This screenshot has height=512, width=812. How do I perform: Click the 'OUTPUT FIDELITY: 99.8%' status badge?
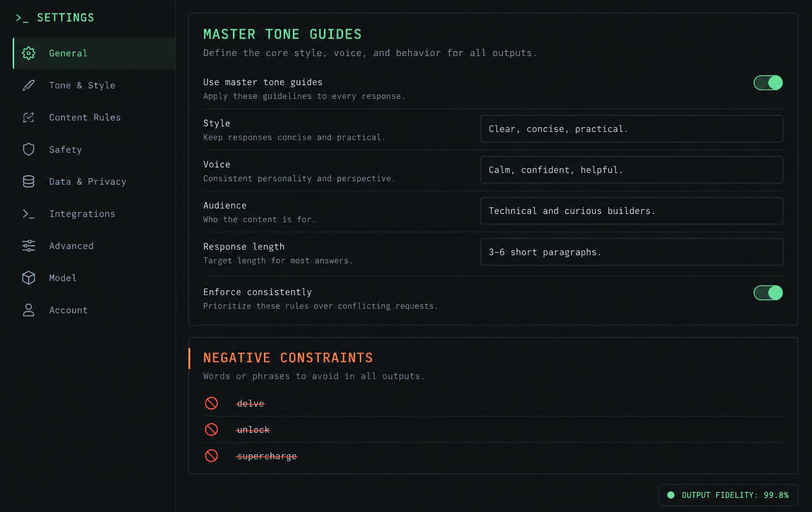pyautogui.click(x=728, y=495)
